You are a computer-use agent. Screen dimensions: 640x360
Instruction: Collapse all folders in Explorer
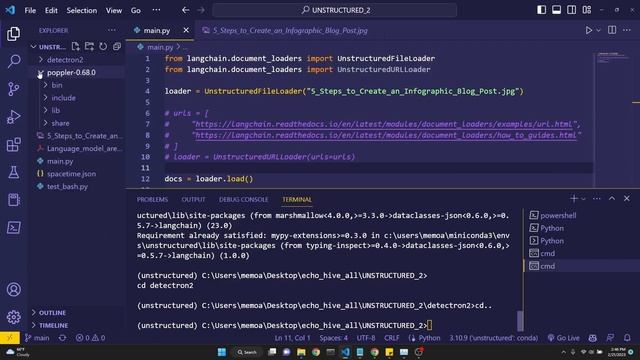pos(117,47)
